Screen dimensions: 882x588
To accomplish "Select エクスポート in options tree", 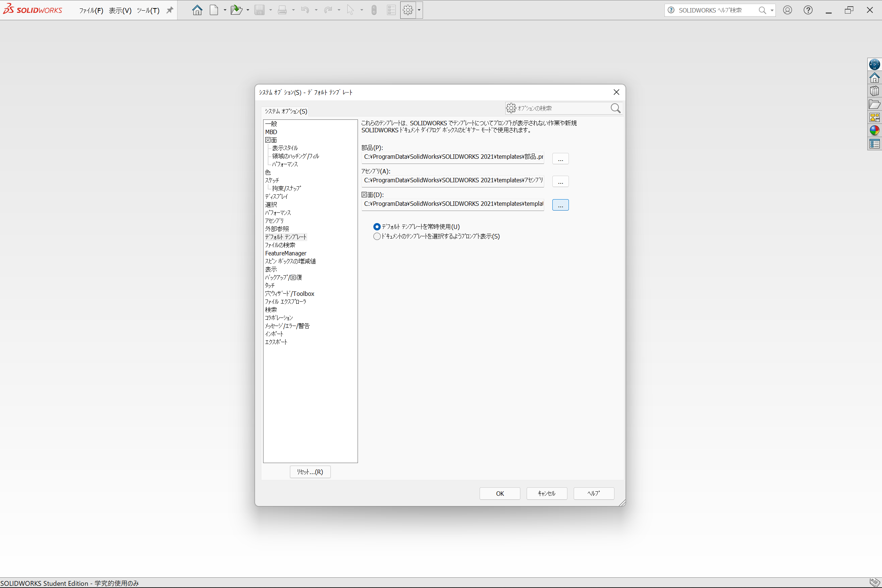I will pyautogui.click(x=276, y=342).
